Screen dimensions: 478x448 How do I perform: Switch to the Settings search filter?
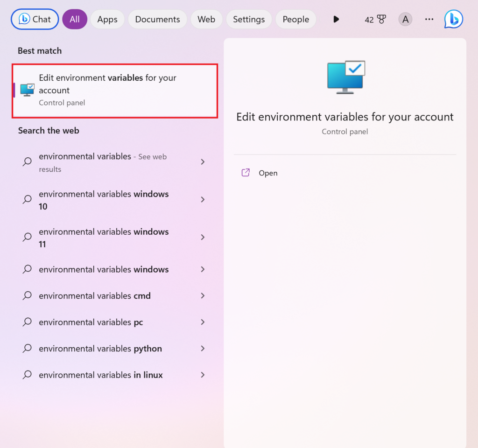click(x=249, y=19)
